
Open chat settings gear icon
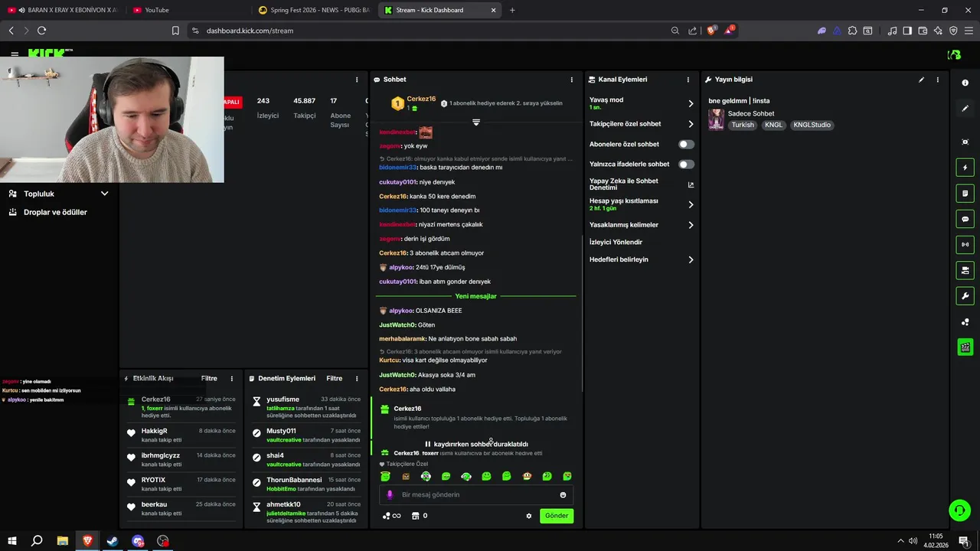point(528,516)
